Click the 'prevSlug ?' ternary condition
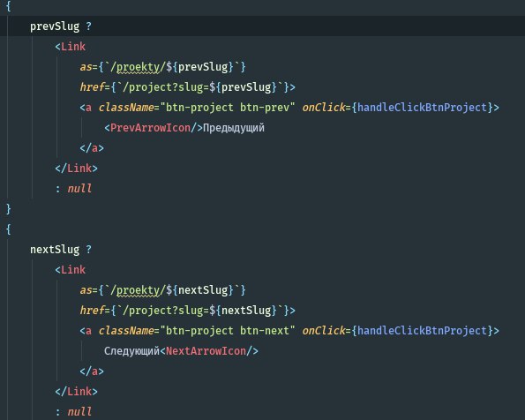Viewport: 525px width, 420px height. pyautogui.click(x=61, y=26)
